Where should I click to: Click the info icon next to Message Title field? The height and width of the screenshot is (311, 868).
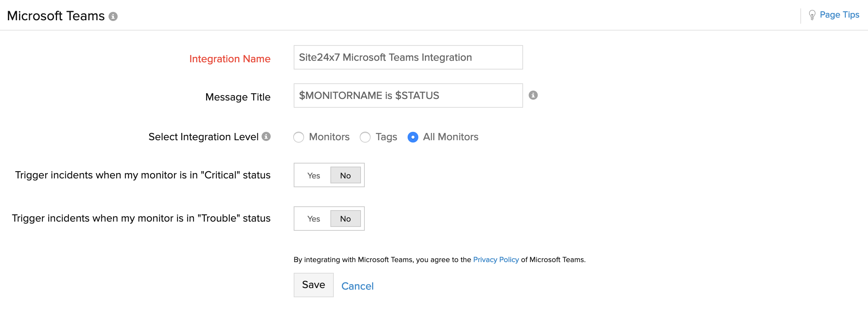coord(533,95)
